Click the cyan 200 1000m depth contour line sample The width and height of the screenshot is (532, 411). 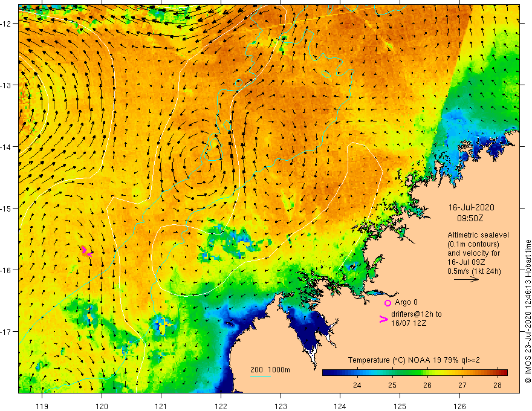pos(260,376)
